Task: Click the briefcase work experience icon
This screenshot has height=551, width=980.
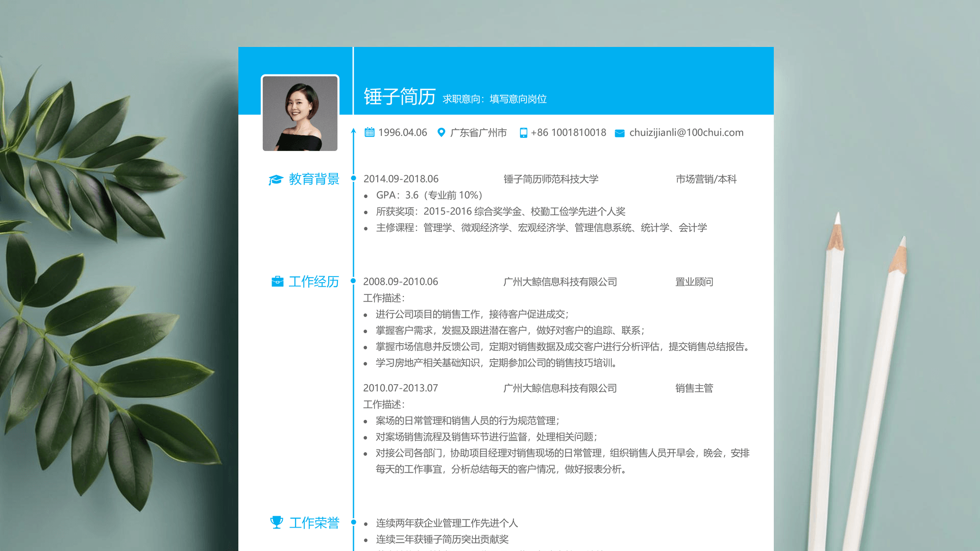Action: click(277, 282)
